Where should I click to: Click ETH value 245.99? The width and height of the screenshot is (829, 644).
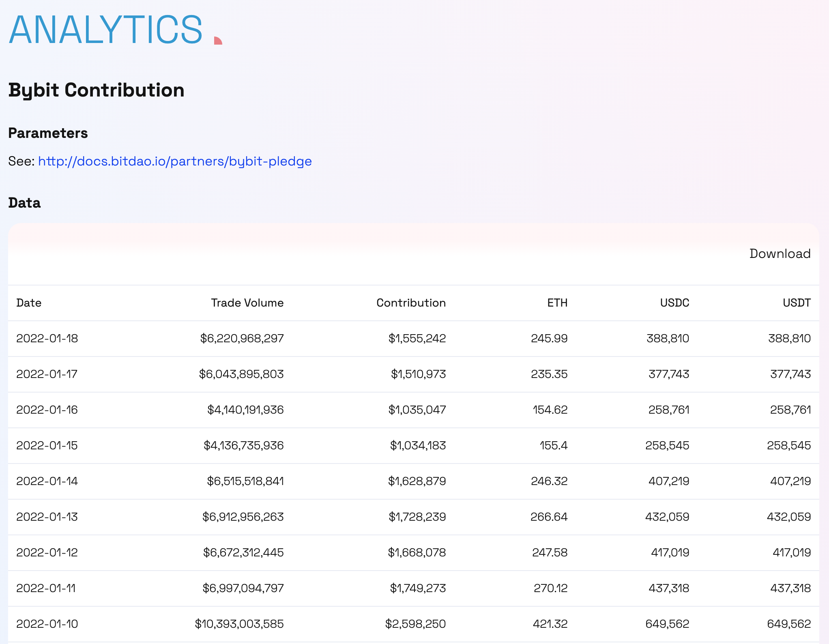[x=549, y=339]
